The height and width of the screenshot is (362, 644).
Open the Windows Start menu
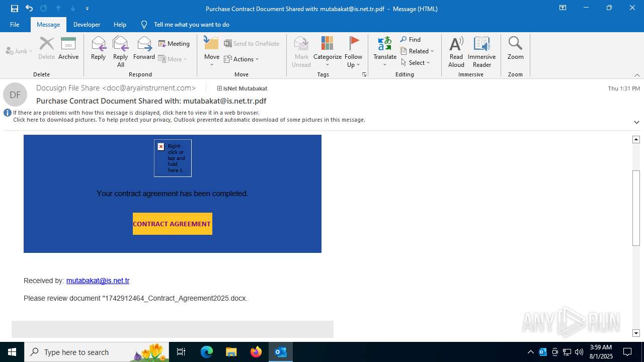coord(12,352)
